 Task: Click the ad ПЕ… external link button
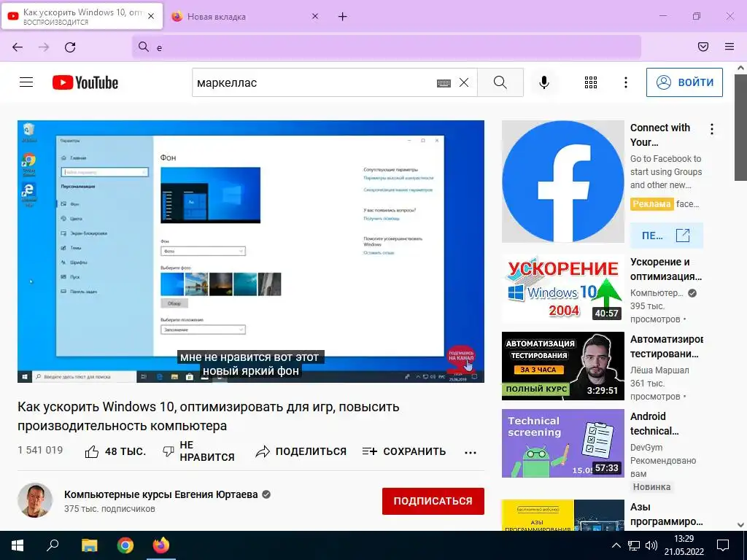click(x=666, y=236)
